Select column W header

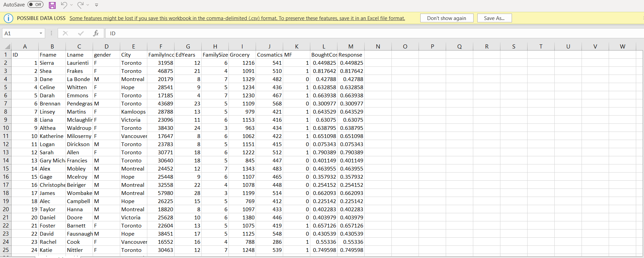622,46
